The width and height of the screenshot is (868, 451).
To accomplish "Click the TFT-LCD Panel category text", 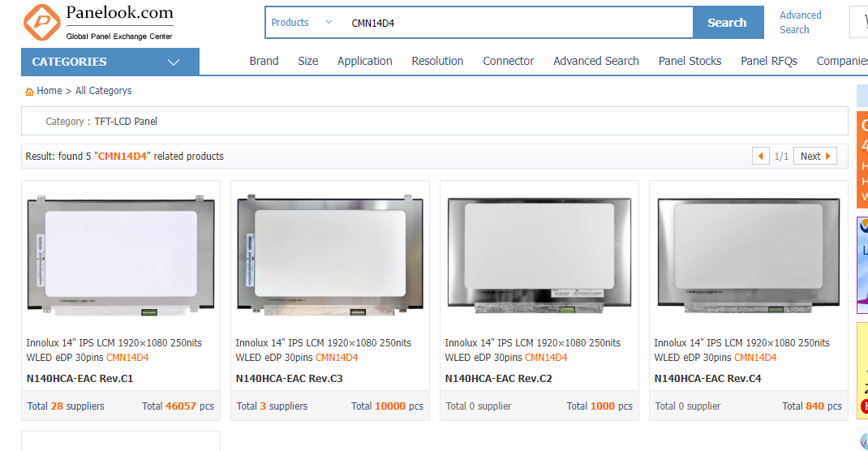I will click(126, 121).
